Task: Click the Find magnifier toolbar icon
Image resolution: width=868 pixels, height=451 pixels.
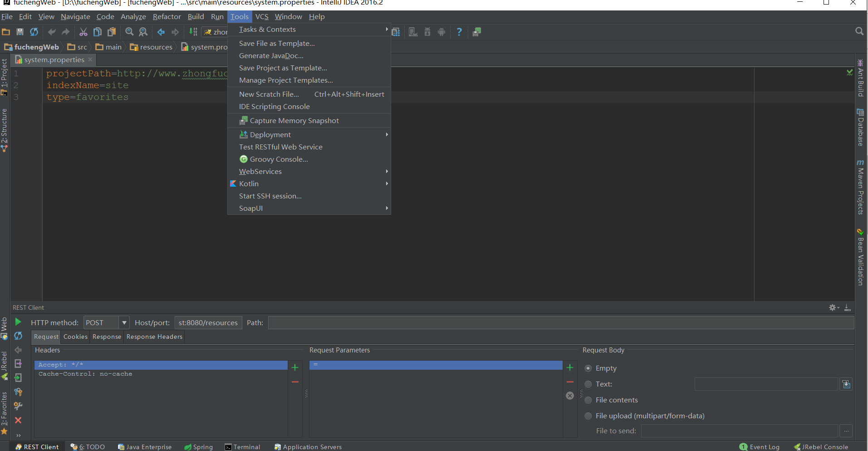Action: pyautogui.click(x=129, y=32)
